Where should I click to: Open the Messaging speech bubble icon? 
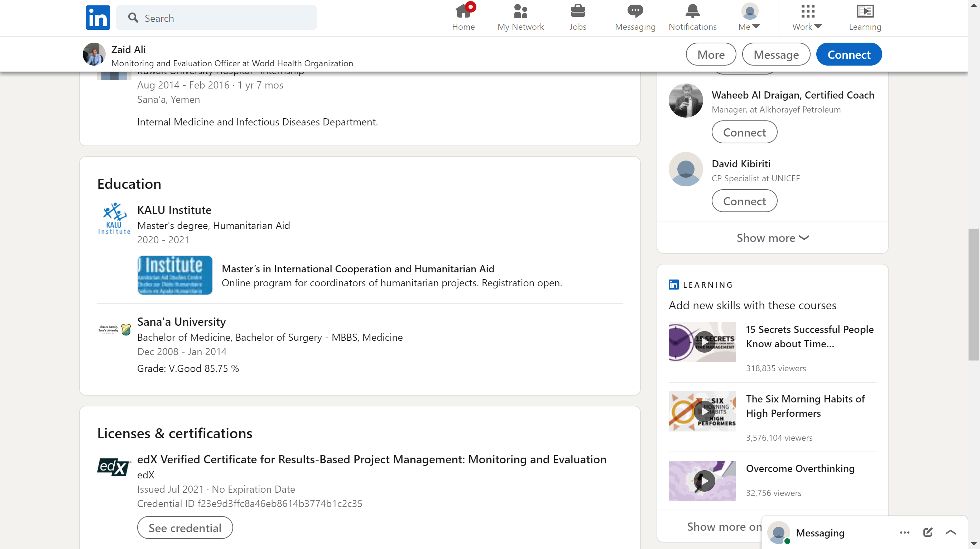click(635, 11)
